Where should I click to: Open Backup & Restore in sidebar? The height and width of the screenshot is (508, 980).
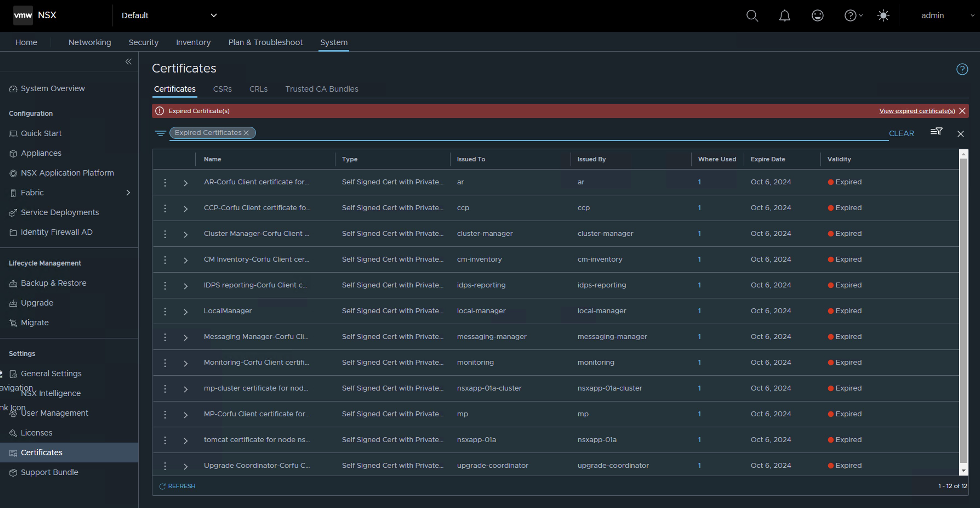(53, 283)
